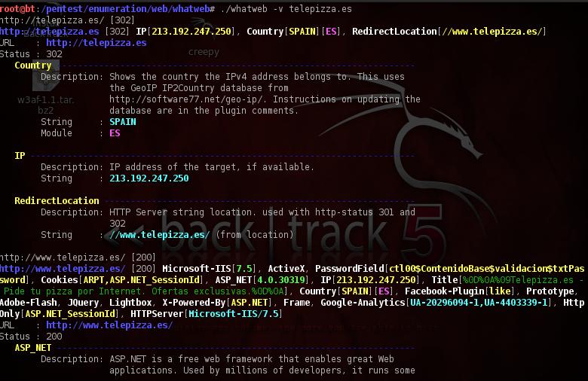Select the Country plugin heading
This screenshot has width=588, height=381.
(33, 66)
